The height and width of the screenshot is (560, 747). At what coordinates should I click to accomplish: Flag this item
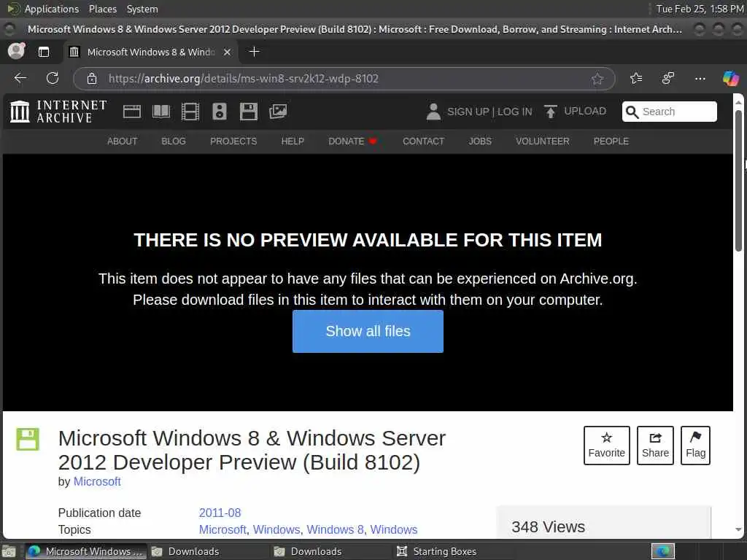695,446
